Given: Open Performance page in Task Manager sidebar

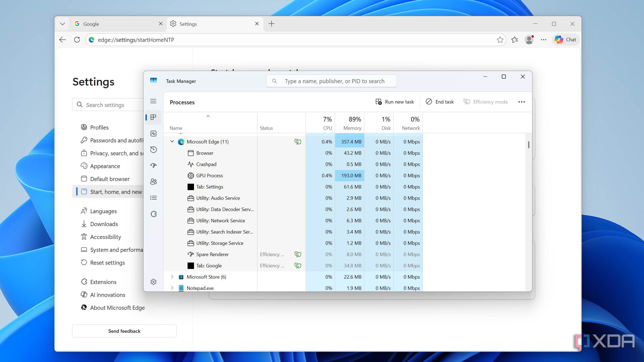Looking at the screenshot, I should [x=153, y=133].
